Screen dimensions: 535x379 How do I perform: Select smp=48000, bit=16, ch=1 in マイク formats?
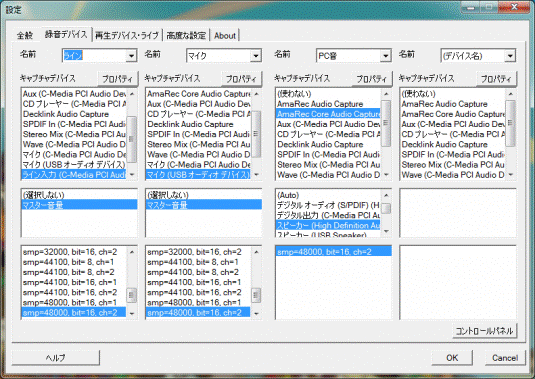coord(198,302)
